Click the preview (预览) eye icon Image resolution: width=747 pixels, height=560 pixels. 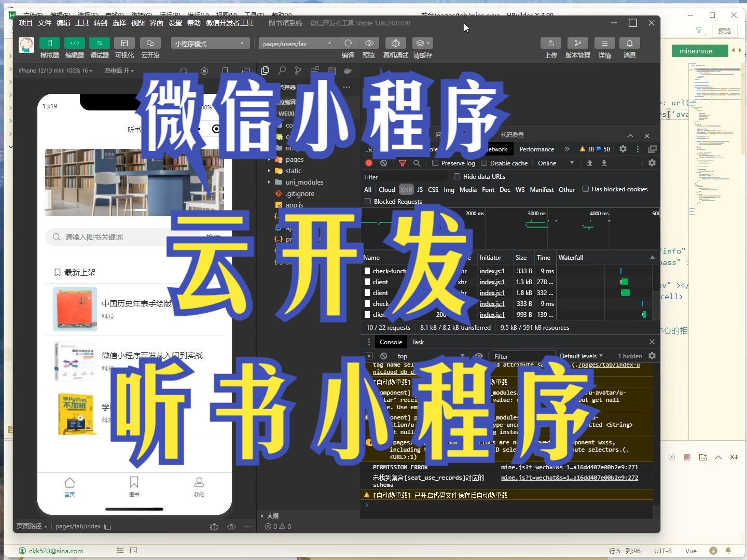pyautogui.click(x=369, y=43)
